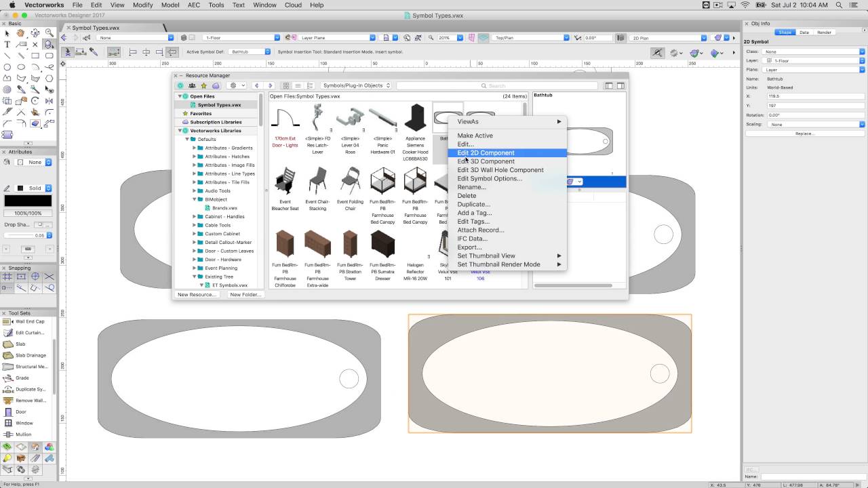Select the Symbol Insertion tool
Image resolution: width=868 pixels, height=488 pixels.
pos(50,44)
